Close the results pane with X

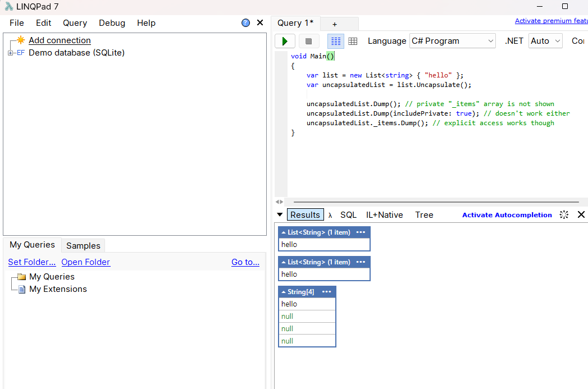click(581, 214)
